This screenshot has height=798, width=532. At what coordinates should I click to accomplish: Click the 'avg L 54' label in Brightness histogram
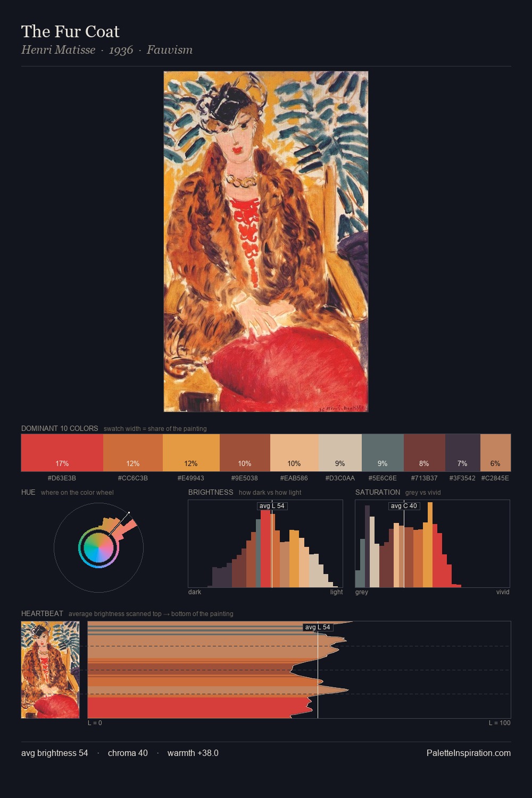coord(272,506)
